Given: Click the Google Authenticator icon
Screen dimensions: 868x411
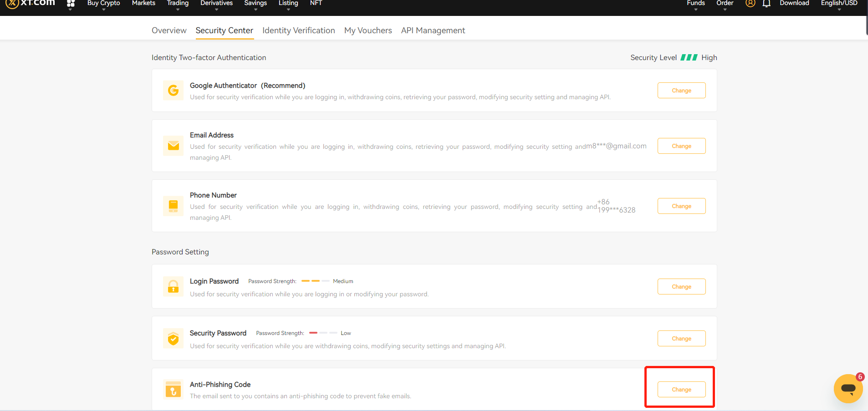Looking at the screenshot, I should coord(173,91).
